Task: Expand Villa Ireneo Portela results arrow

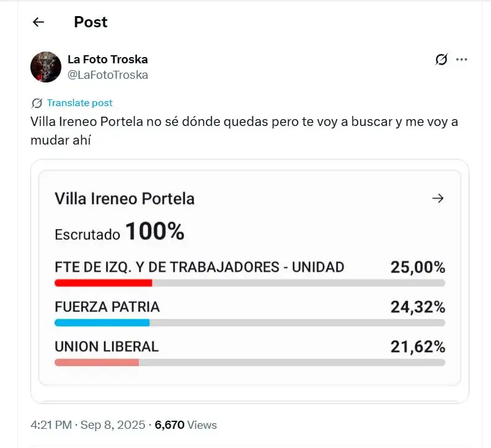Action: tap(438, 199)
